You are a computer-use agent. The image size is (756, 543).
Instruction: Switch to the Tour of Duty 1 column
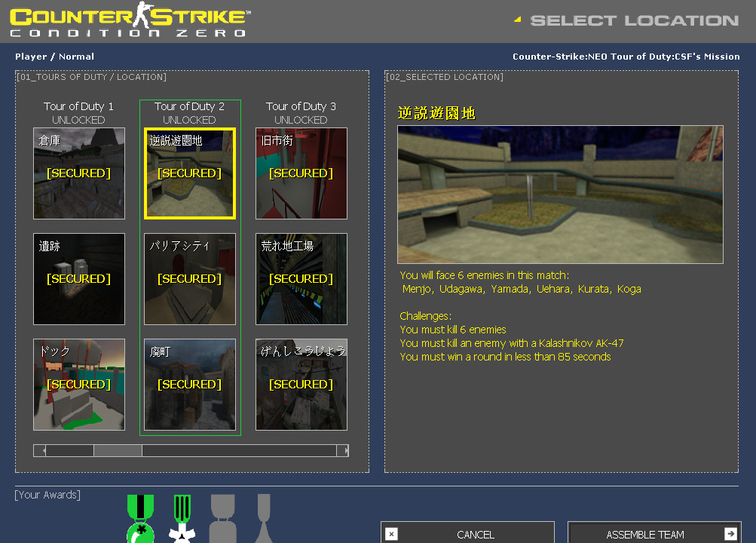[x=78, y=106]
